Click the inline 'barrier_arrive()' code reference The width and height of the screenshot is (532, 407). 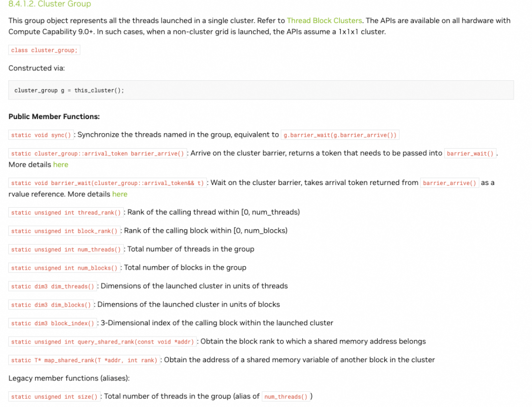[450, 183]
